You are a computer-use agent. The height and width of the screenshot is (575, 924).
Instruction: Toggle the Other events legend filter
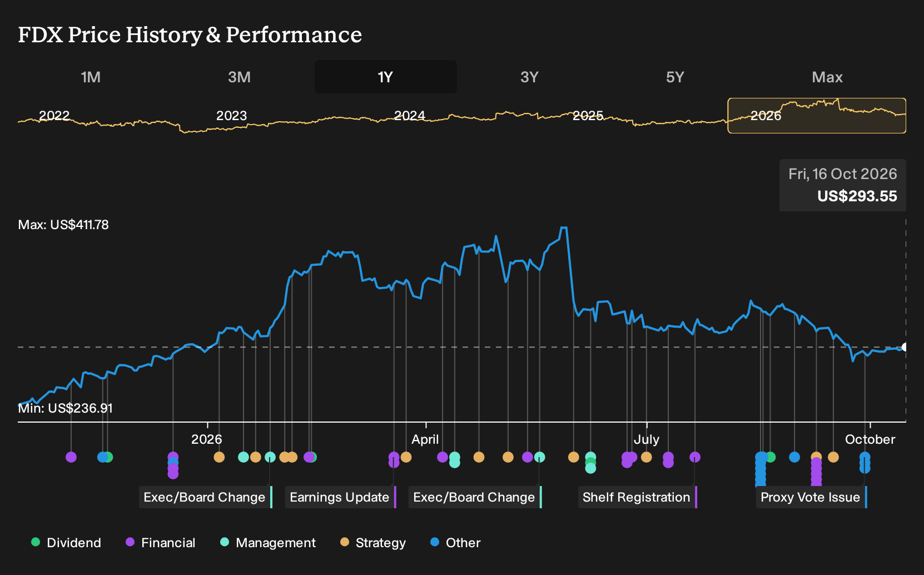click(455, 542)
